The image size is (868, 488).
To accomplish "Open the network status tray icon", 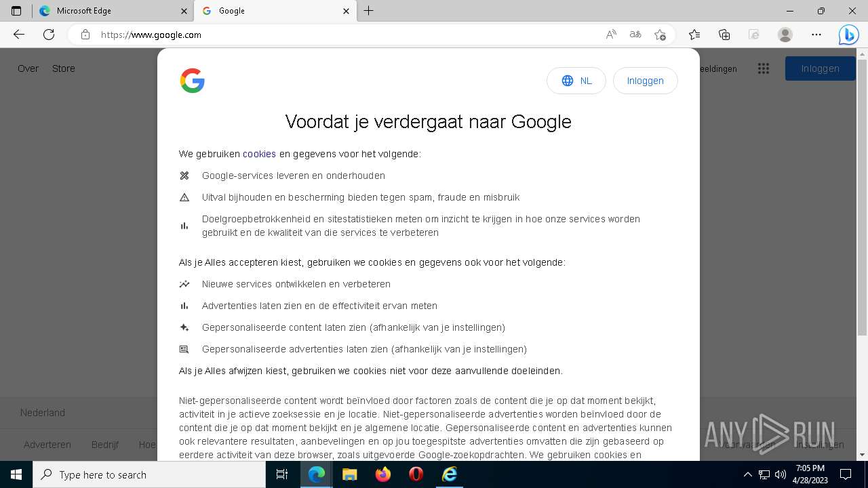I will [764, 474].
